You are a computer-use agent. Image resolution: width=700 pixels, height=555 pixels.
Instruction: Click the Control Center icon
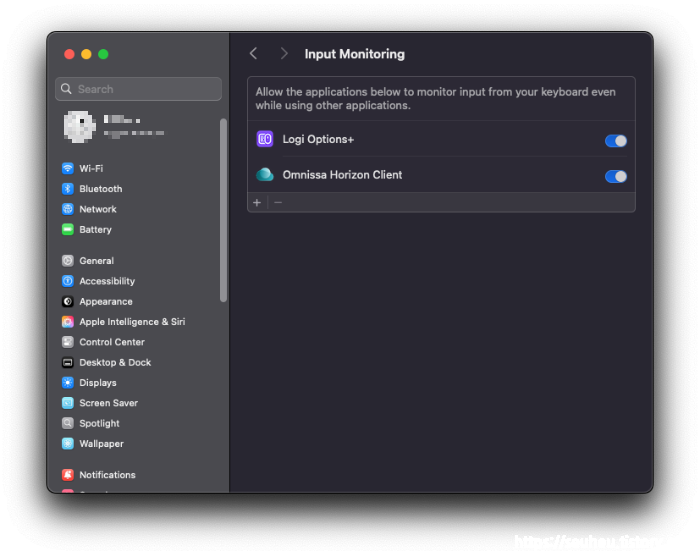(x=67, y=342)
